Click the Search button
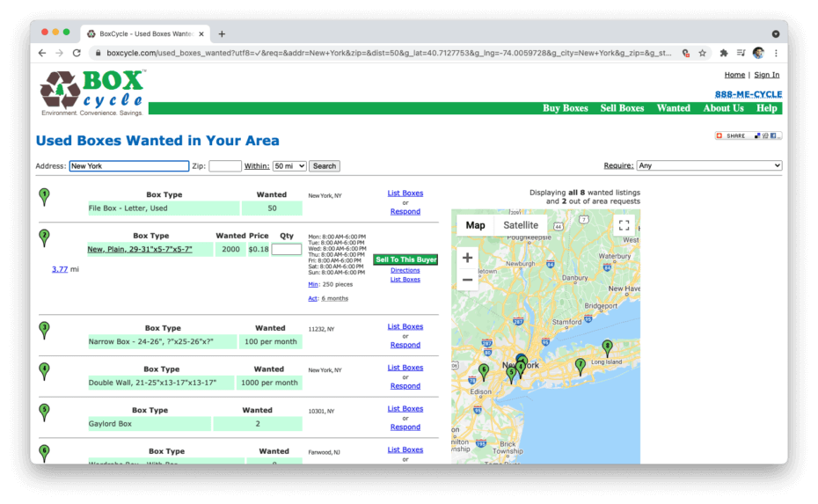This screenshot has width=818, height=504. (325, 166)
